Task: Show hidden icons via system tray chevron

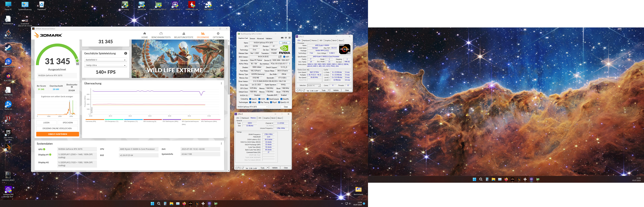Action: (x=342, y=204)
